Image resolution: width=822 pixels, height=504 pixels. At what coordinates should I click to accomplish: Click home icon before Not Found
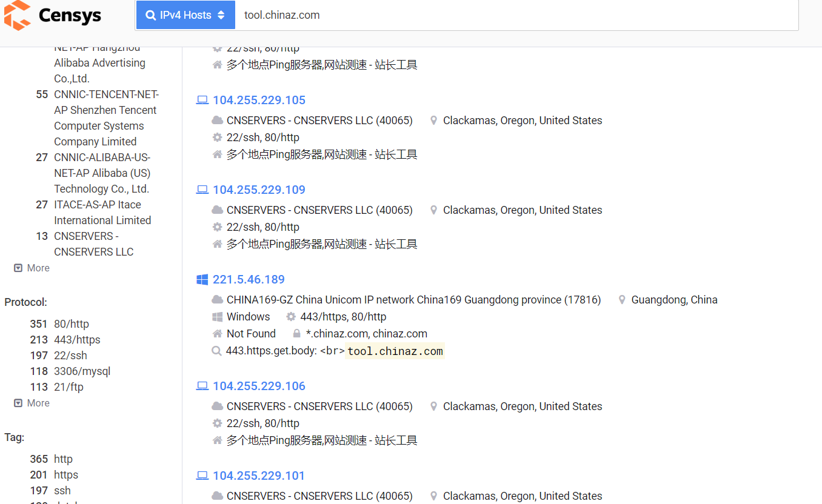coord(217,334)
